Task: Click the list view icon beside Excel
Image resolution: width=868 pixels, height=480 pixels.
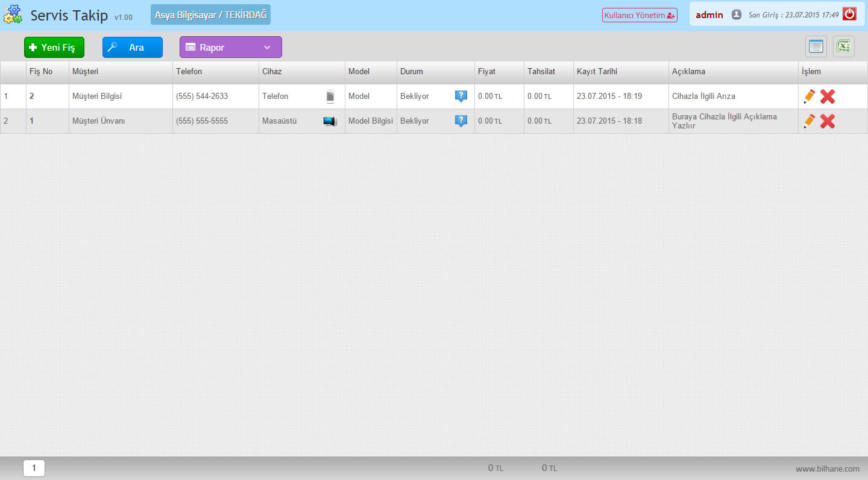Action: click(x=816, y=46)
